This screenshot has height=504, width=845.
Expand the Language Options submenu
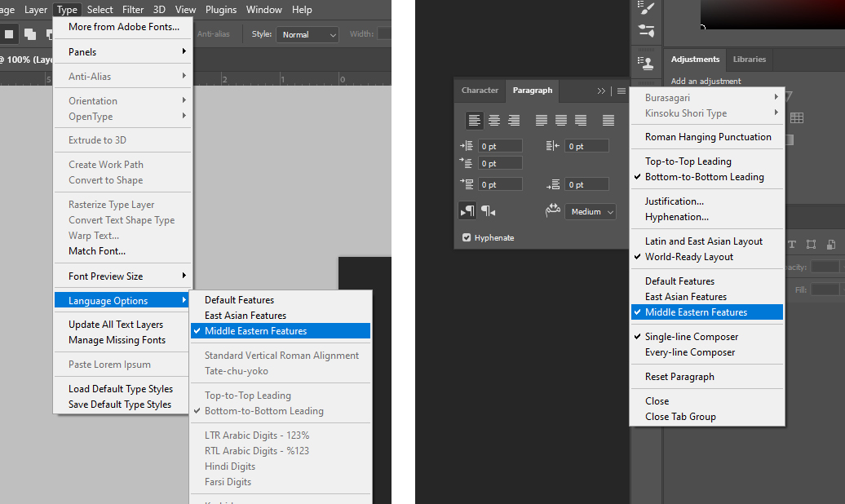123,301
